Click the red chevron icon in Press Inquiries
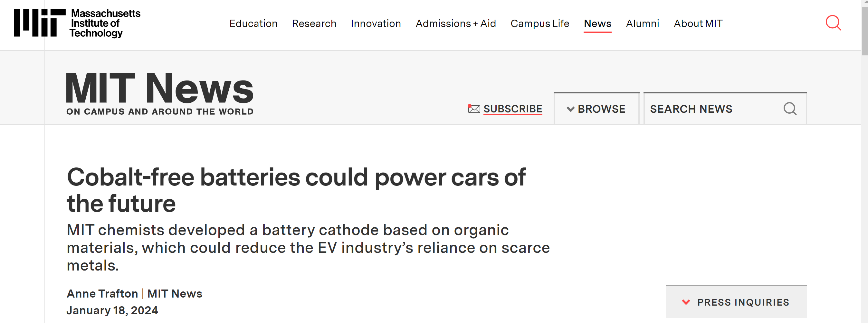The width and height of the screenshot is (868, 323). (686, 302)
